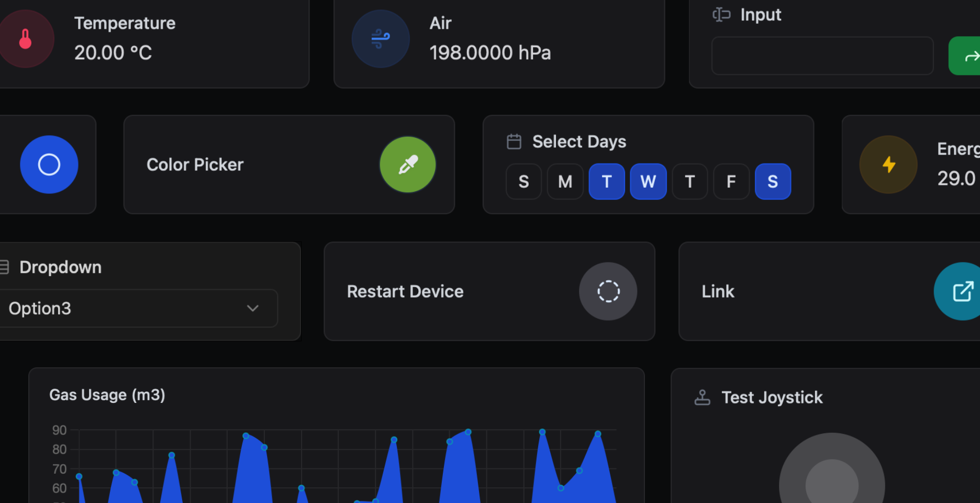Image resolution: width=980 pixels, height=503 pixels.
Task: Click the yellow lightning bolt Energy icon
Action: pos(888,165)
